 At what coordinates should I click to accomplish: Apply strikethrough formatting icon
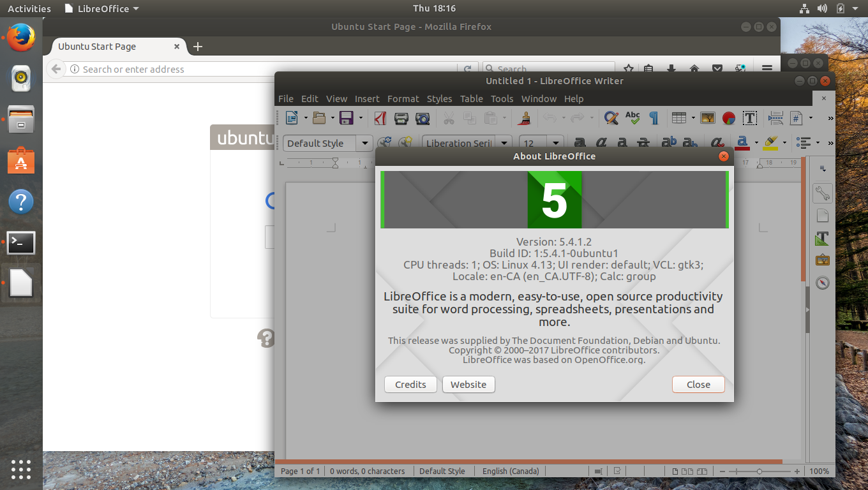click(643, 143)
